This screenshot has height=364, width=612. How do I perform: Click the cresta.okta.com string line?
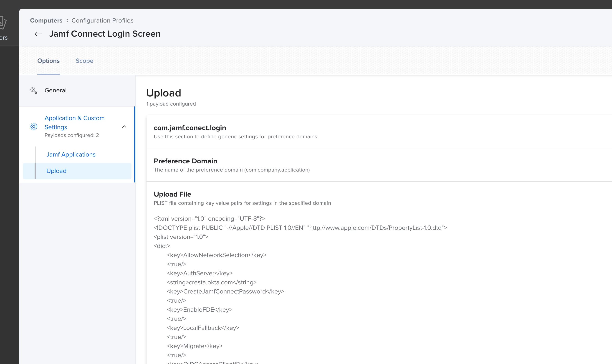tap(212, 282)
